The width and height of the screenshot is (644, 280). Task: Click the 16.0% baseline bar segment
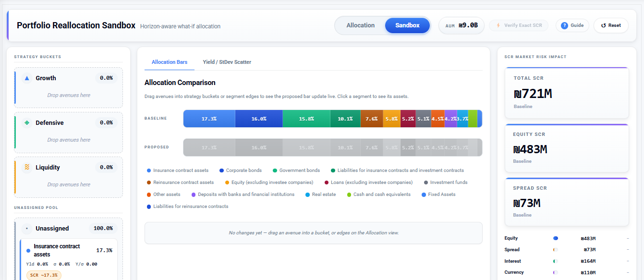click(x=258, y=119)
